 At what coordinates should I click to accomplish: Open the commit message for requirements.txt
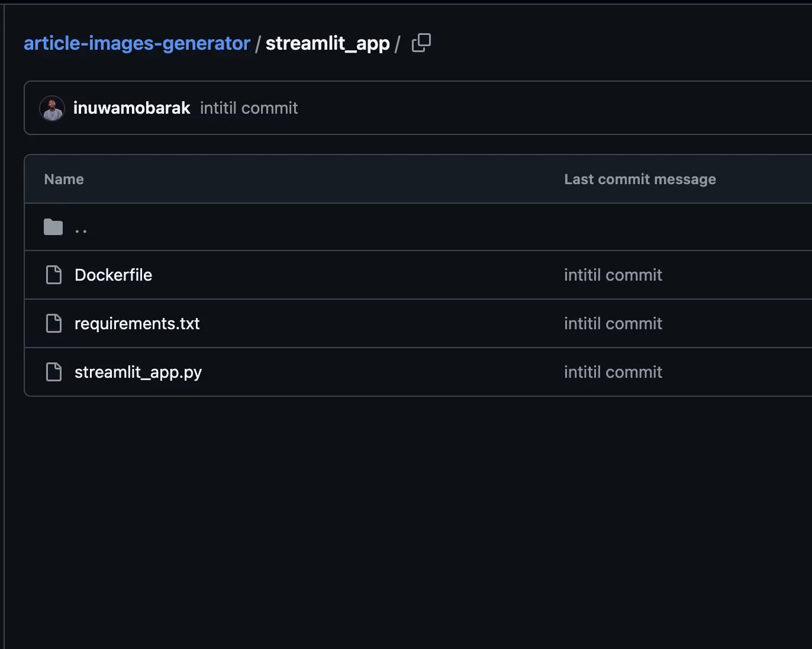(x=613, y=323)
